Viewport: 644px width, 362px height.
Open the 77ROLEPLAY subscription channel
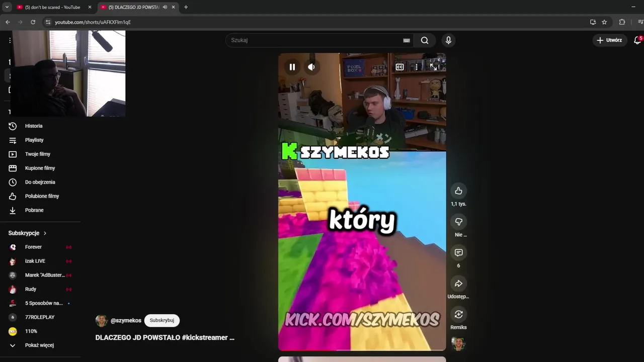[x=40, y=317]
